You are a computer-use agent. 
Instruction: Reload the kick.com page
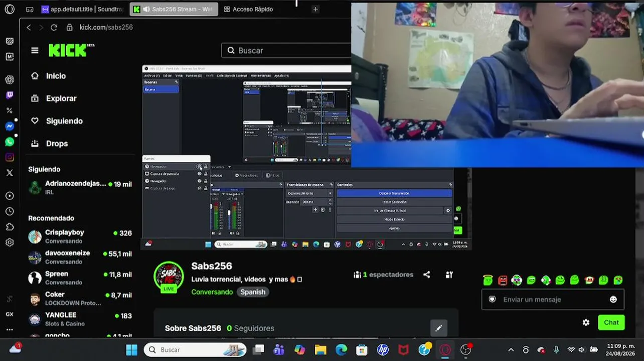tap(54, 28)
